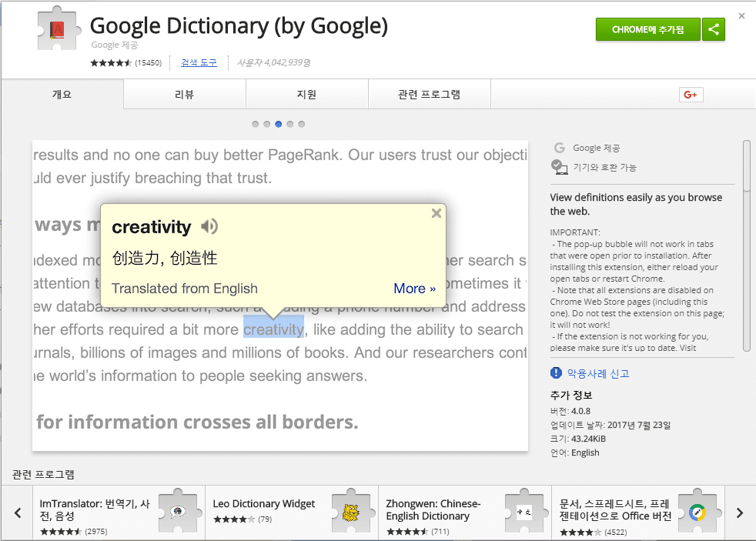Click the Chinese translation 创造力, 创造性

pyautogui.click(x=165, y=259)
